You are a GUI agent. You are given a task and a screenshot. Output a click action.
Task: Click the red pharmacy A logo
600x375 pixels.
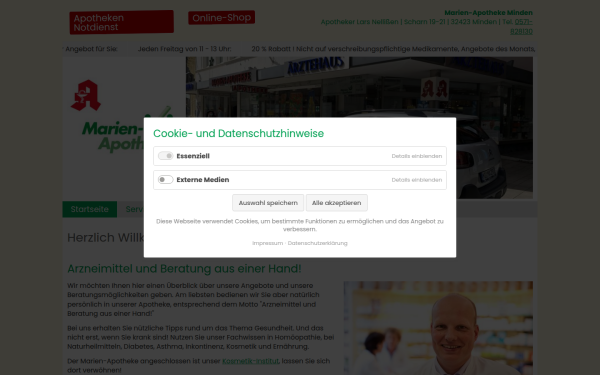86,95
